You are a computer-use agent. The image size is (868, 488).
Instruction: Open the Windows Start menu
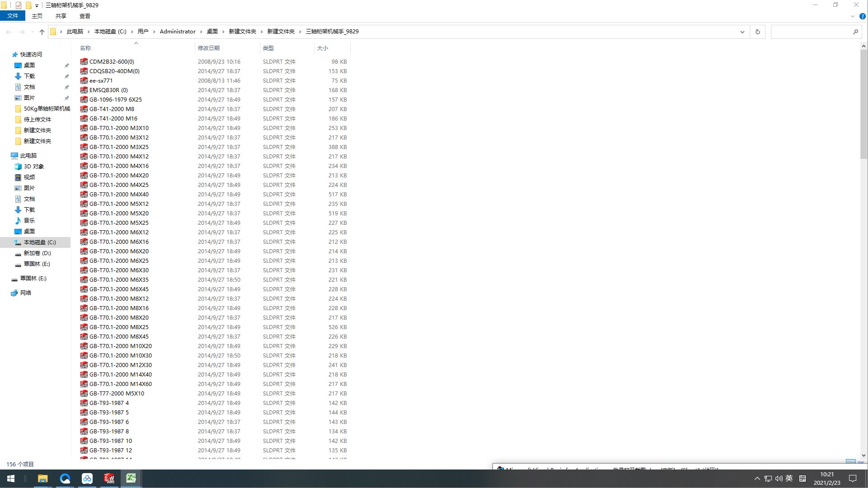11,479
